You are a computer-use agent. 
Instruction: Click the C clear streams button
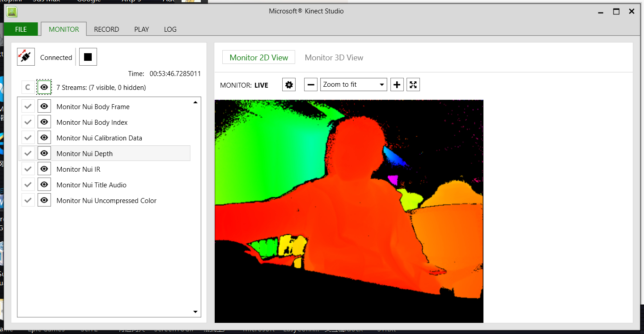coord(28,87)
